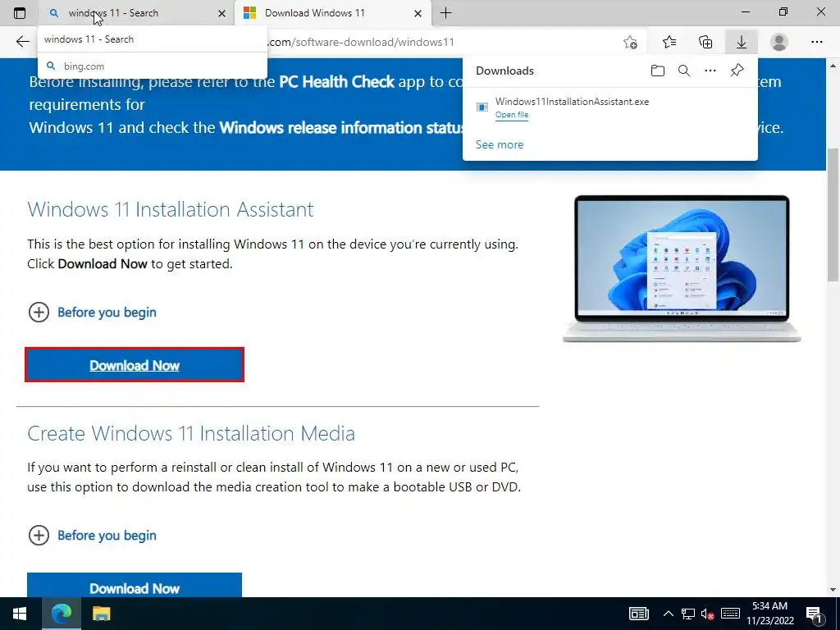Click the page vertical scrollbar thumb
The image size is (840, 630).
(833, 214)
